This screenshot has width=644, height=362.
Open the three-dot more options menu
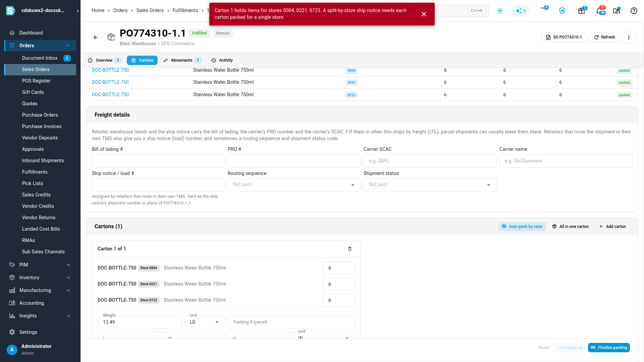[629, 37]
